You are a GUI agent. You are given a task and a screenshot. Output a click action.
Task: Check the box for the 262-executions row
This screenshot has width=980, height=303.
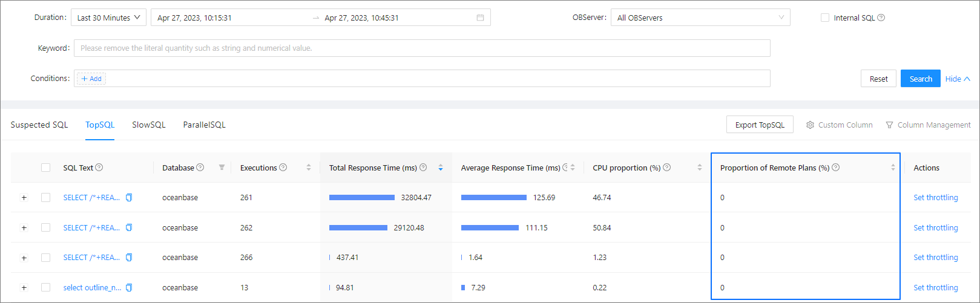tap(45, 227)
